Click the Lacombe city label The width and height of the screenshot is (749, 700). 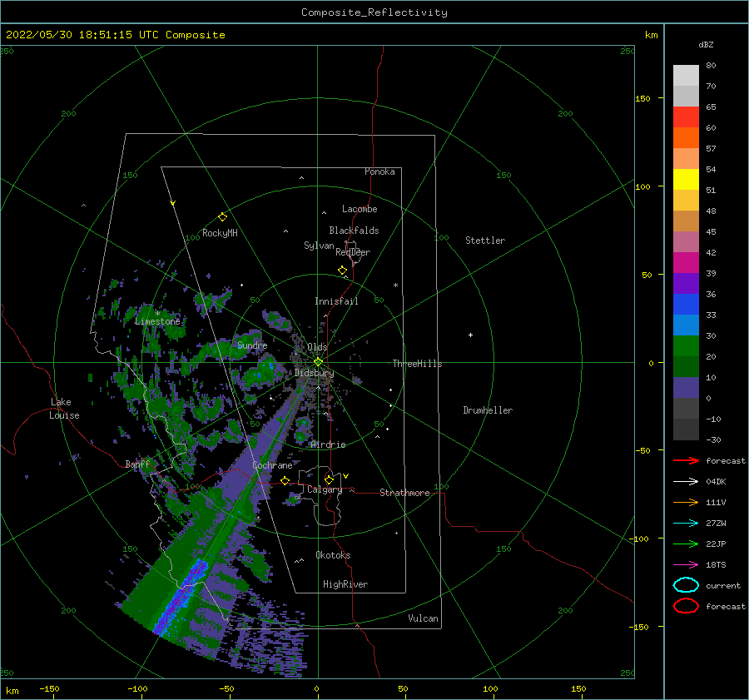click(x=360, y=209)
